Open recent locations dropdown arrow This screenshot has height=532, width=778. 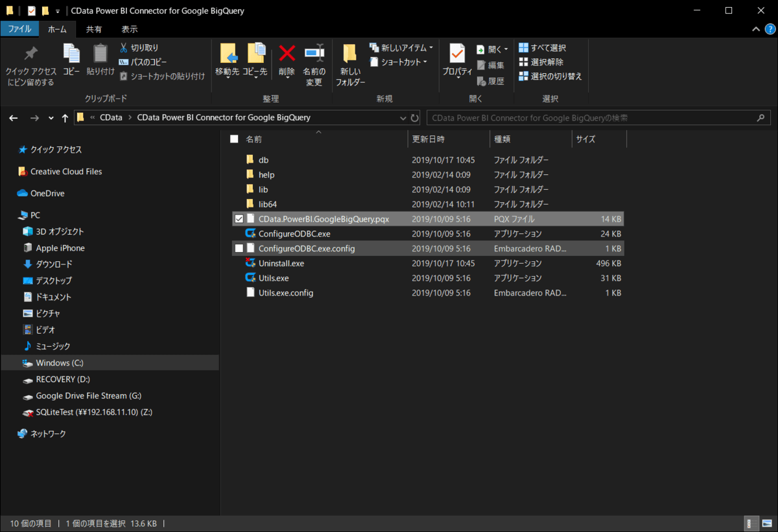click(51, 118)
